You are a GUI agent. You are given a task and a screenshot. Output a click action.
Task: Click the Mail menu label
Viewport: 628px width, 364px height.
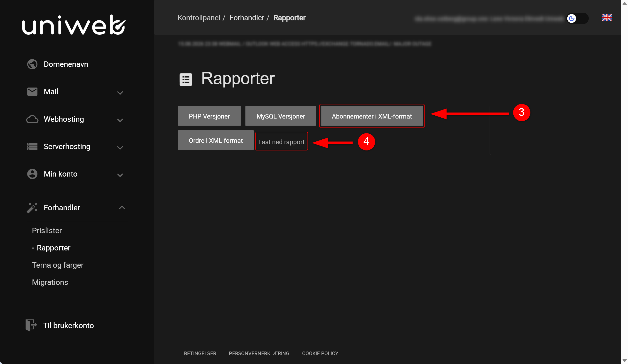(51, 92)
